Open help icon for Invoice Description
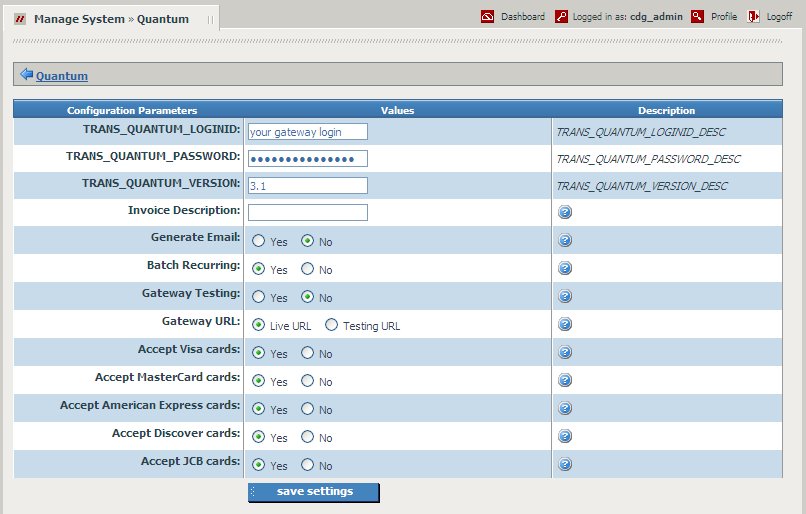Image resolution: width=806 pixels, height=514 pixels. tap(565, 212)
